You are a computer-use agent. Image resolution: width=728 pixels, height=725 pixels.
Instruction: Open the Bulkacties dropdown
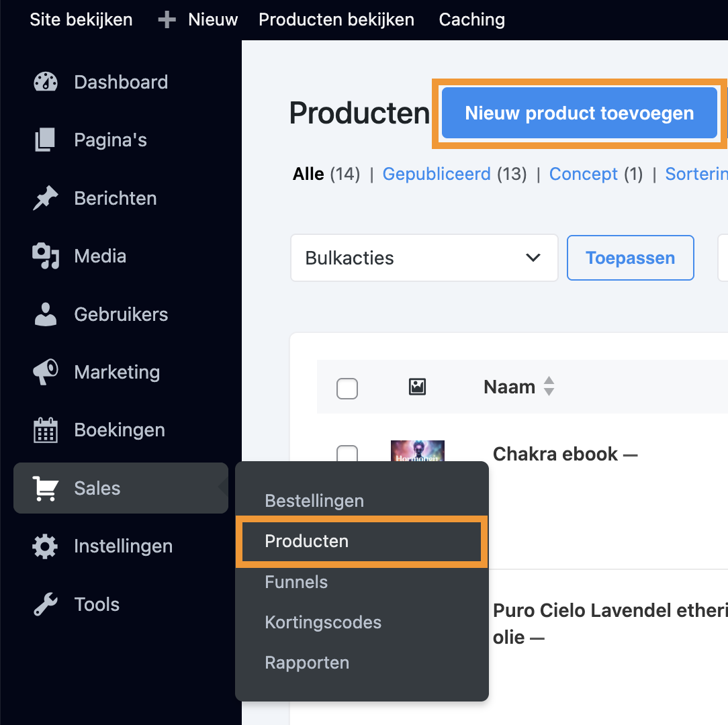(x=424, y=258)
